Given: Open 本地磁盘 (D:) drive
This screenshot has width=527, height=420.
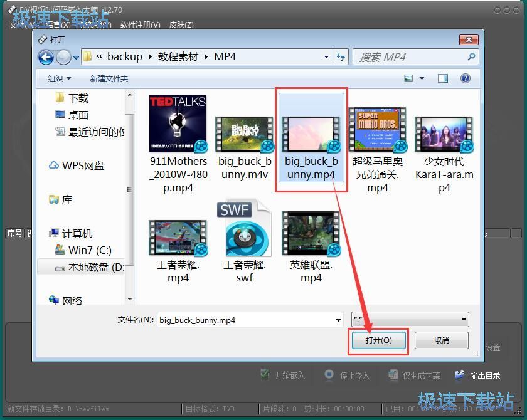Looking at the screenshot, I should 90,267.
